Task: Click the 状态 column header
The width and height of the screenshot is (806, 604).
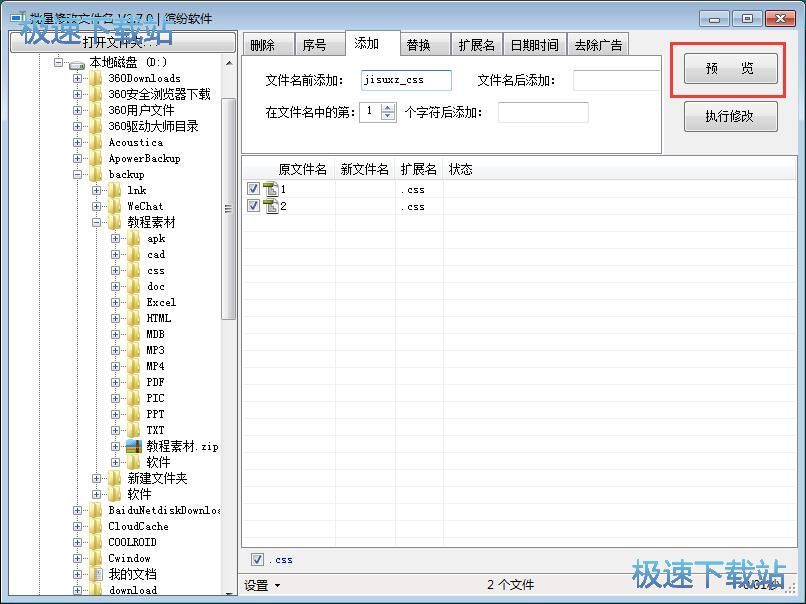Action: (x=461, y=169)
